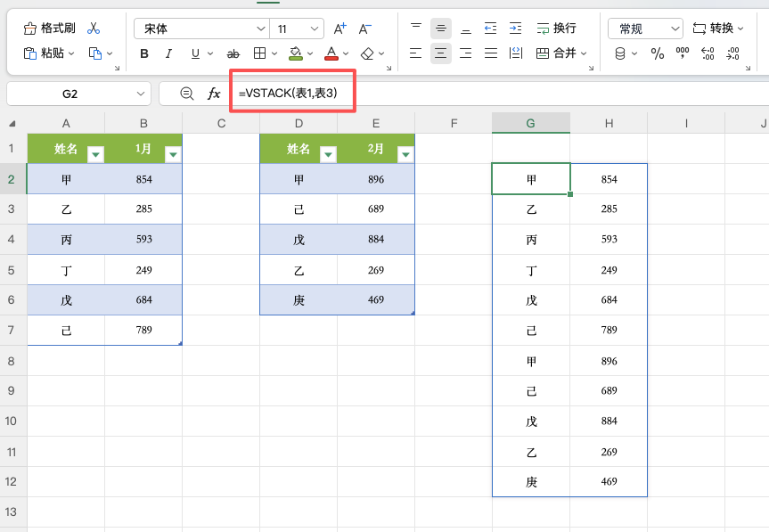Open the filter dropdown for 2月 column
769x532 pixels.
405,155
